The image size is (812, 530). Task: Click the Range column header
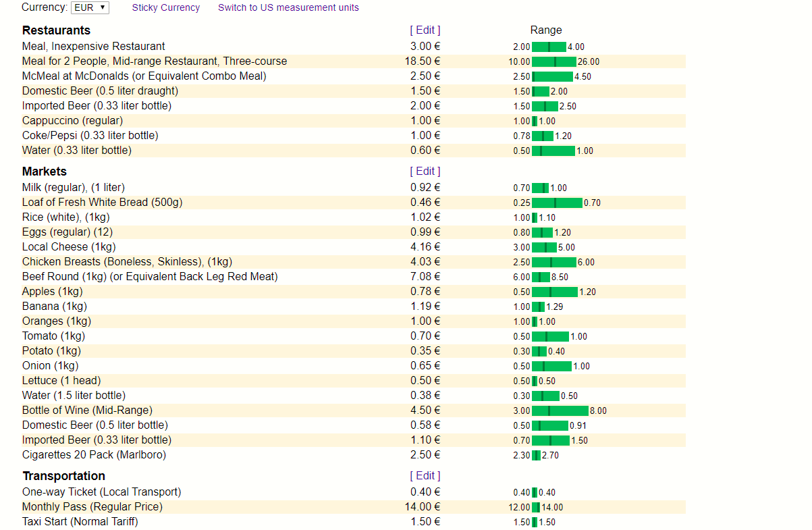pos(545,30)
